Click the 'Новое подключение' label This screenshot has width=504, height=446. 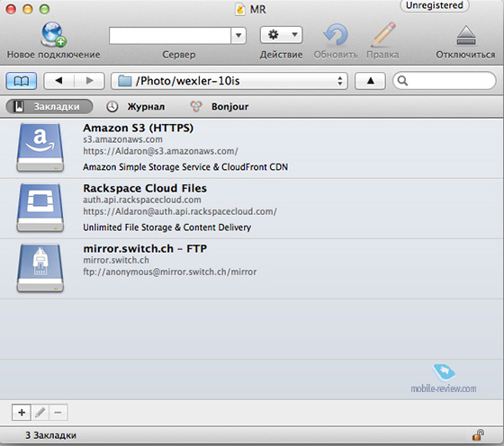[53, 55]
